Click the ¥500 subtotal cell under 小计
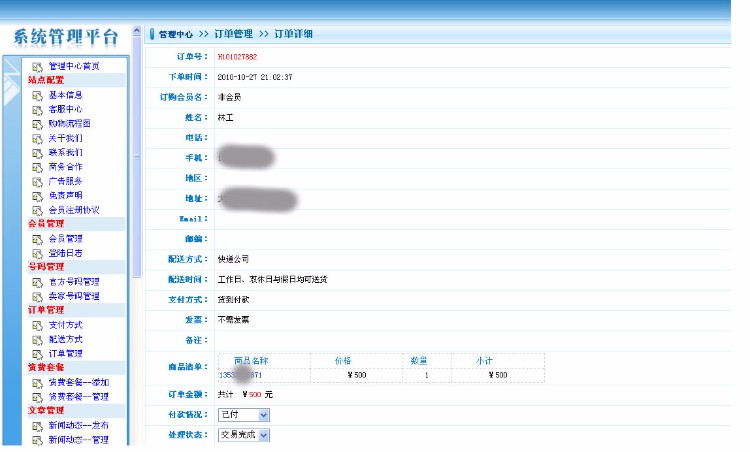 pos(498,375)
